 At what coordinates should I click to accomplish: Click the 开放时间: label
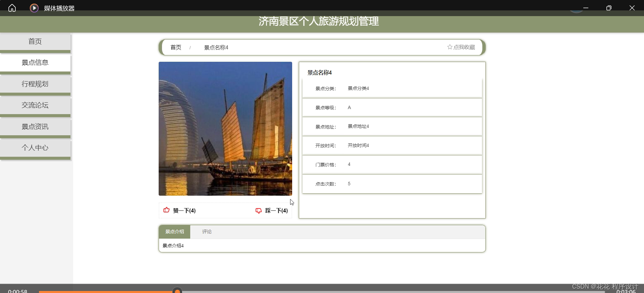pyautogui.click(x=326, y=146)
